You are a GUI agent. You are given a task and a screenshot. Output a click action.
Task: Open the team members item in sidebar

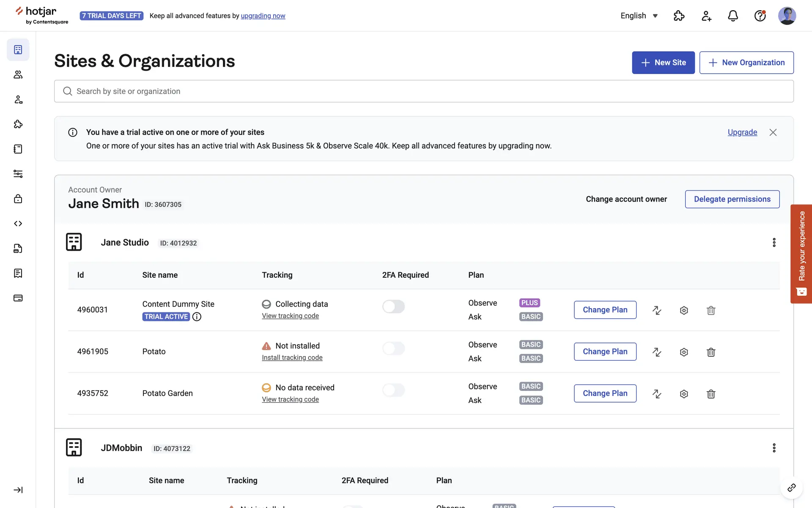(18, 75)
